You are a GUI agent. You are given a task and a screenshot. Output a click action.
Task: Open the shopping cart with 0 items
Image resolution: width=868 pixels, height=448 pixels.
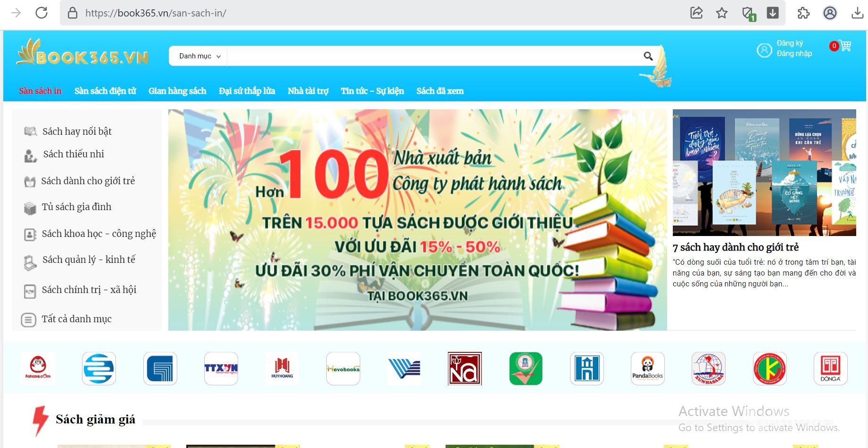tap(845, 46)
